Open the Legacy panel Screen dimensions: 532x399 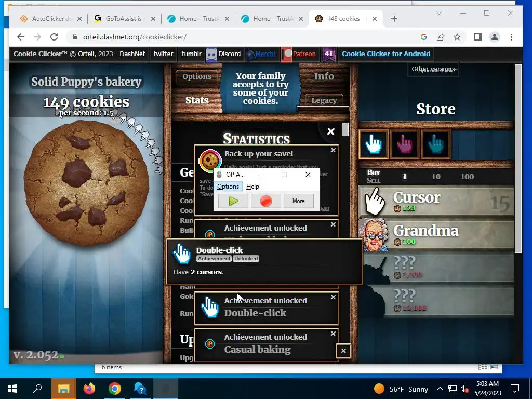(324, 100)
